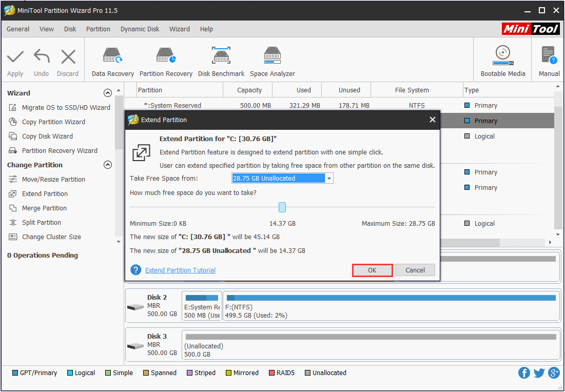The image size is (565, 392).
Task: Launch Disk Benchmark
Action: [221, 62]
